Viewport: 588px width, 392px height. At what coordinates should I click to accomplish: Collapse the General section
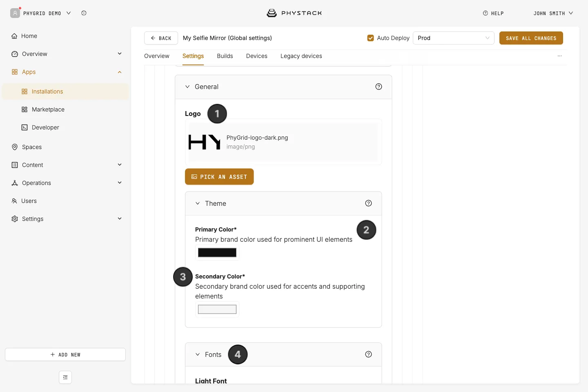187,87
